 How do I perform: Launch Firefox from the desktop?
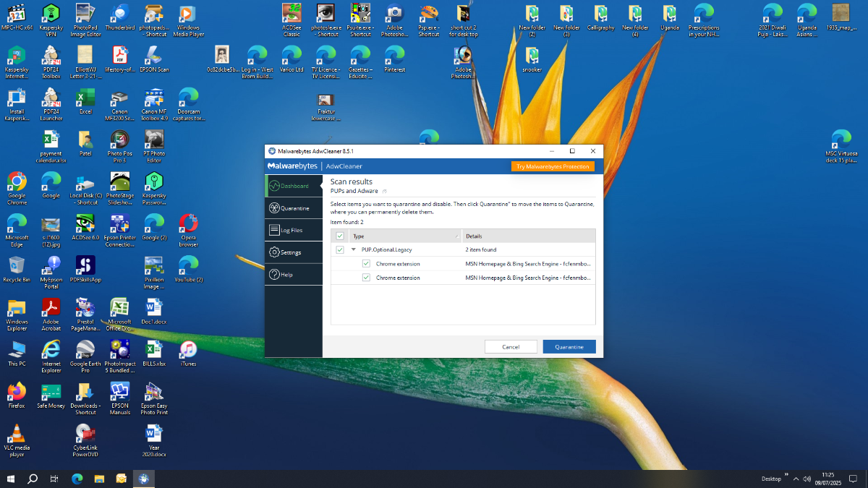pyautogui.click(x=17, y=395)
